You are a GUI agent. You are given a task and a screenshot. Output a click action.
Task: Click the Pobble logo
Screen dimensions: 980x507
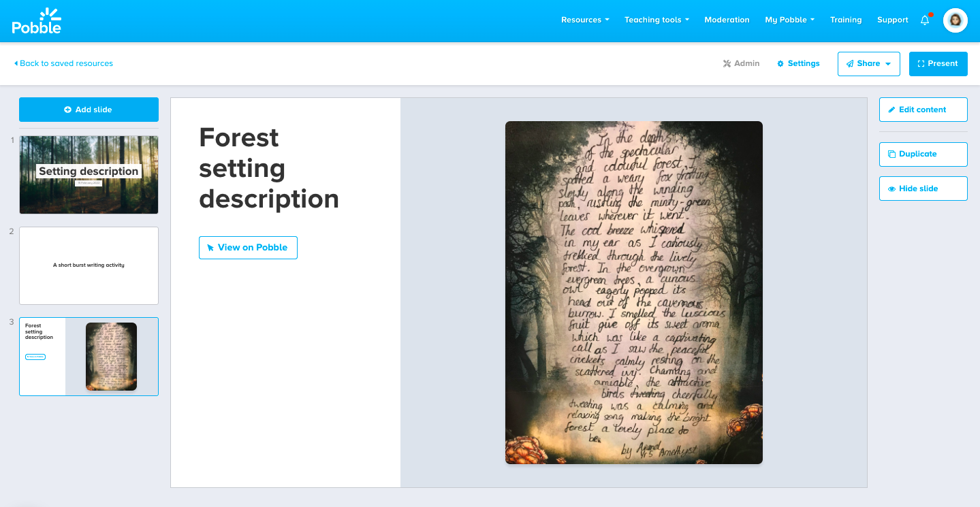pos(37,21)
